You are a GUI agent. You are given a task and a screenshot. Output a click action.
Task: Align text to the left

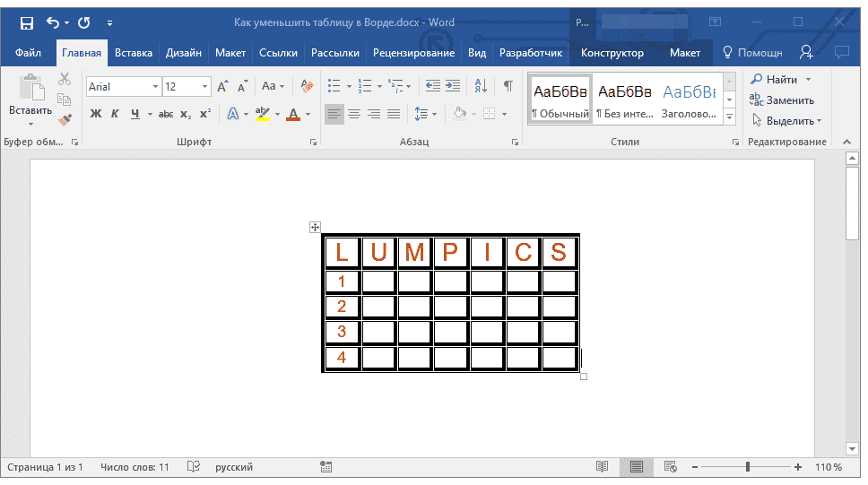[334, 114]
